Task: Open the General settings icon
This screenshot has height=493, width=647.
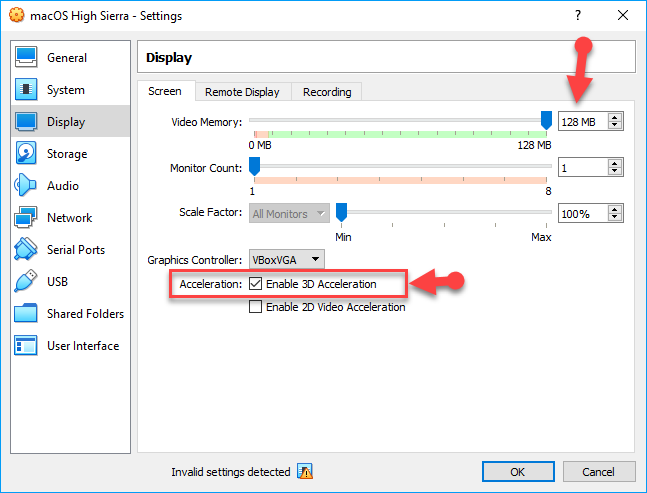Action: [x=27, y=58]
